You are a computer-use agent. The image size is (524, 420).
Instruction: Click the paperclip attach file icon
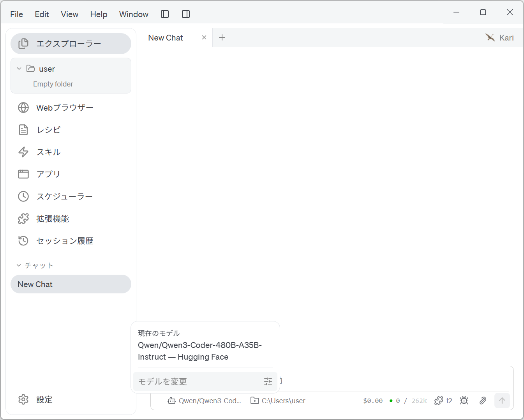pyautogui.click(x=483, y=401)
